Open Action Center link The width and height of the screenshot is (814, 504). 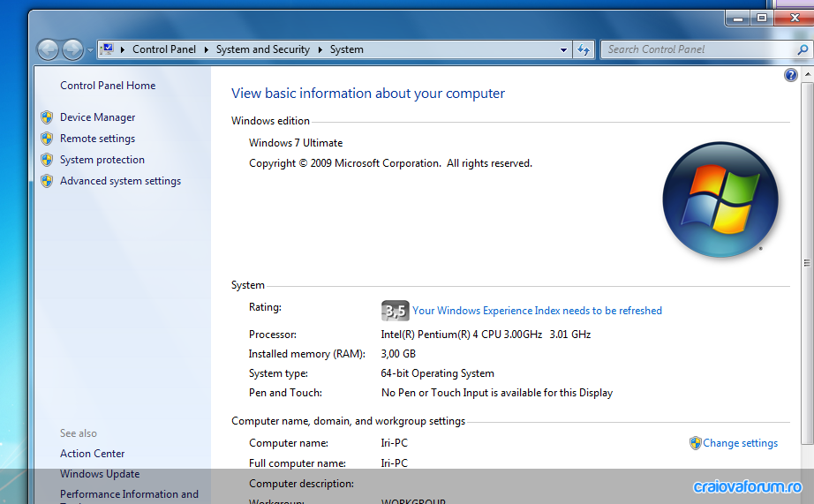pos(93,454)
